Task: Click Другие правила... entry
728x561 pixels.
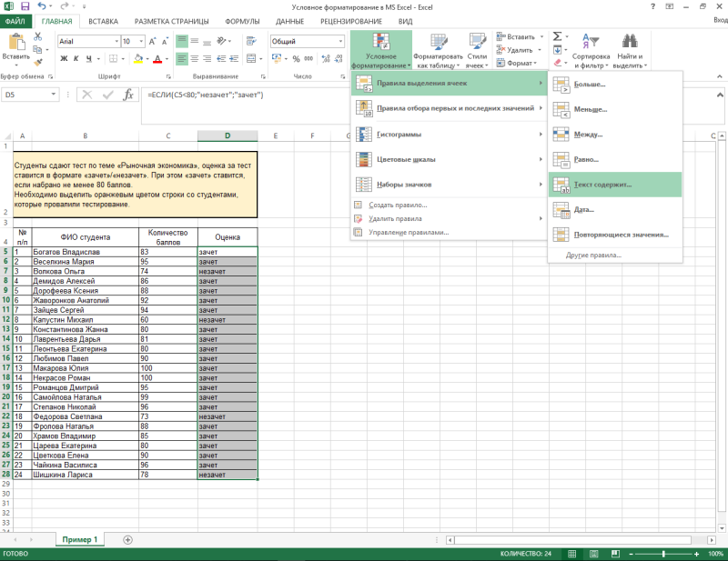Action: tap(615, 255)
